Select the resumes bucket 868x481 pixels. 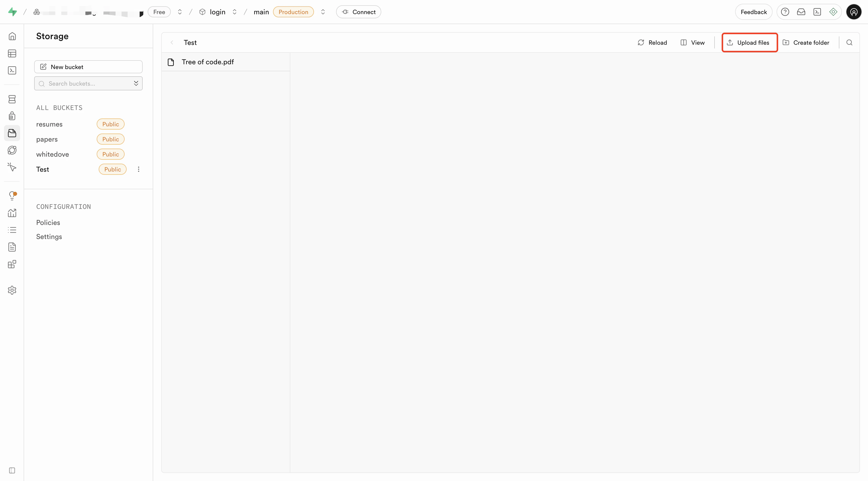click(49, 124)
